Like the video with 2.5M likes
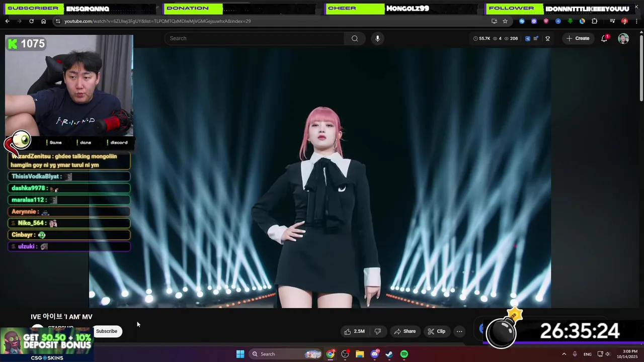644x362 pixels. point(354,331)
